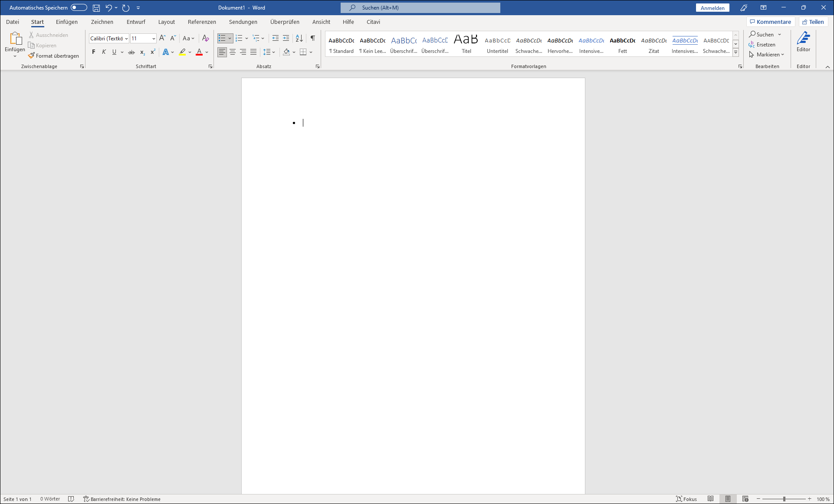
Task: Open the Editor ribbon button
Action: (803, 42)
